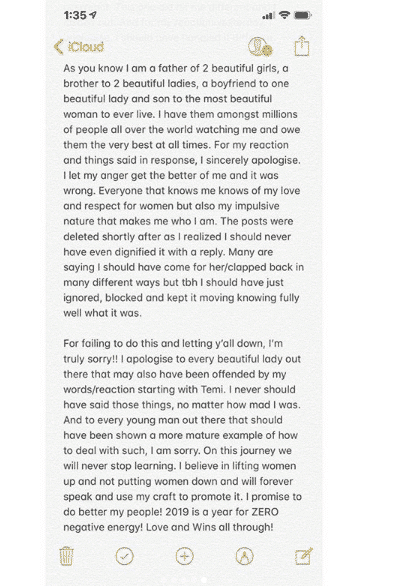This screenshot has height=586, width=415.
Task: Insert a checklist using the checkmark circle icon
Action: click(124, 556)
